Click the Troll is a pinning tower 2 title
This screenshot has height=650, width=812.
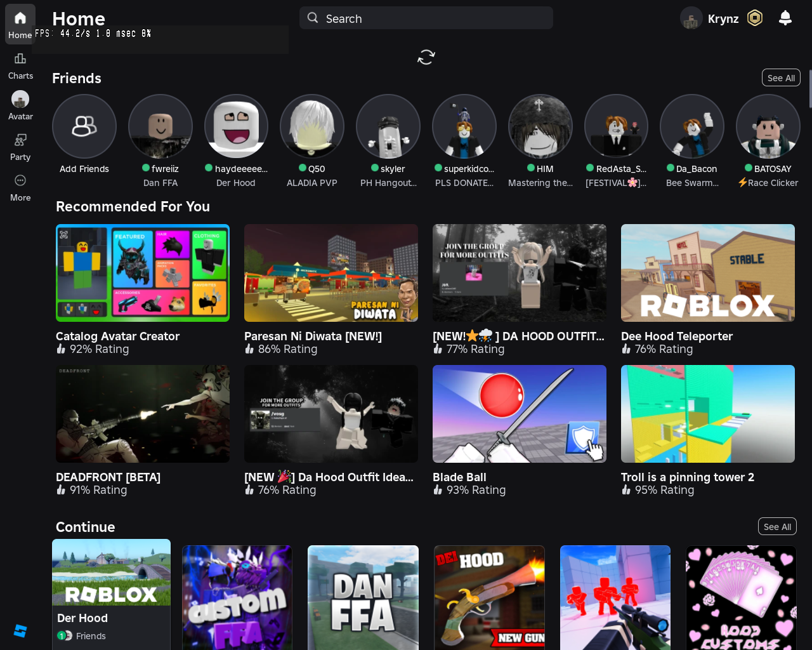click(688, 477)
